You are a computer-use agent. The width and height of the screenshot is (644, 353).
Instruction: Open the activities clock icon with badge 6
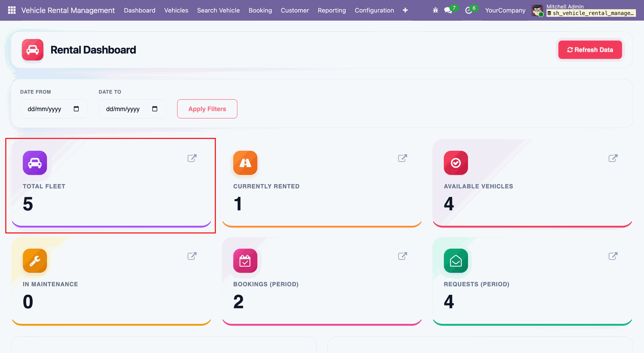pos(469,10)
